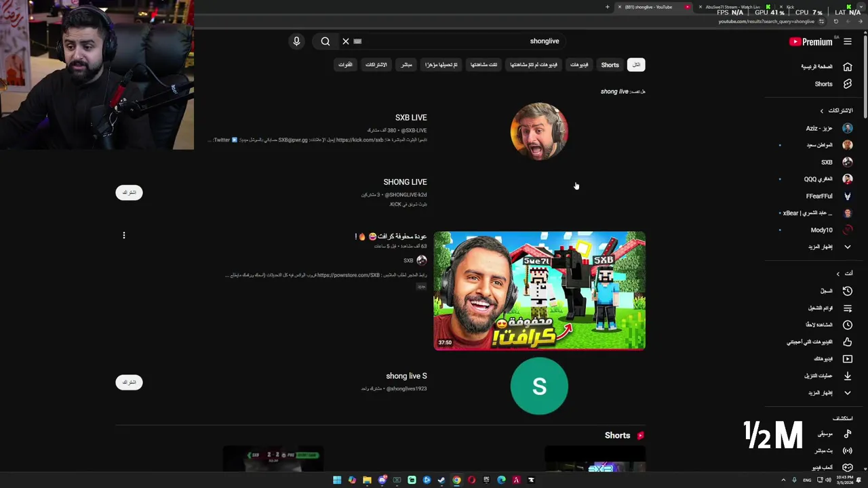Open Watch later clock icon
The height and width of the screenshot is (488, 868).
pos(848,325)
